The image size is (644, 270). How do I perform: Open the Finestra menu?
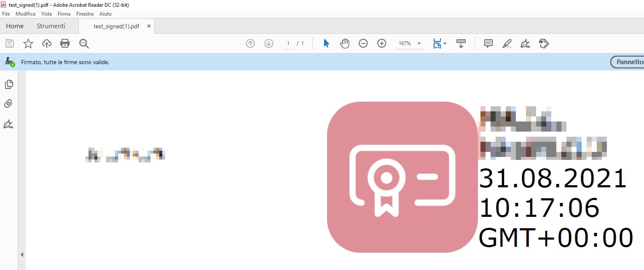[85, 14]
